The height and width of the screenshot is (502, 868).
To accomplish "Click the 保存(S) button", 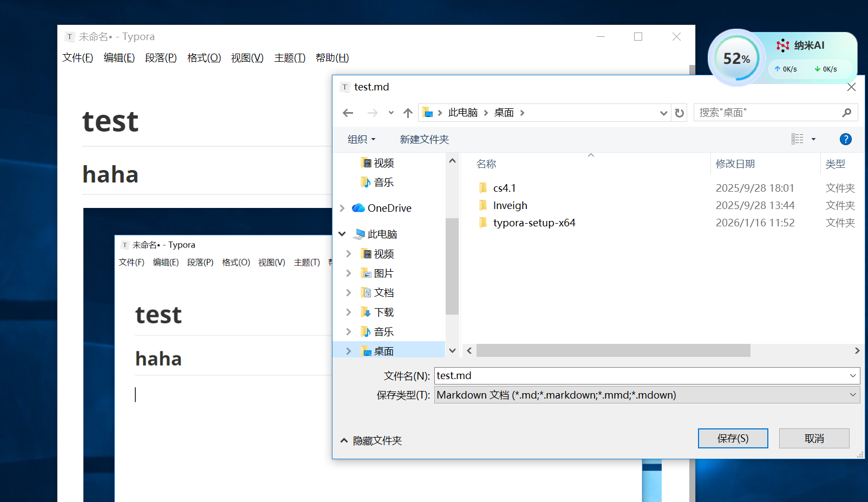I will pos(733,438).
